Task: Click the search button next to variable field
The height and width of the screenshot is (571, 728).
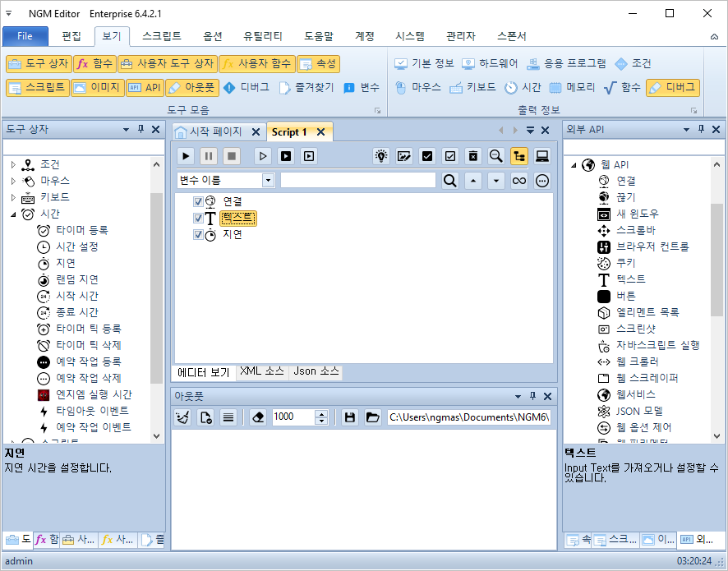Action: point(449,181)
